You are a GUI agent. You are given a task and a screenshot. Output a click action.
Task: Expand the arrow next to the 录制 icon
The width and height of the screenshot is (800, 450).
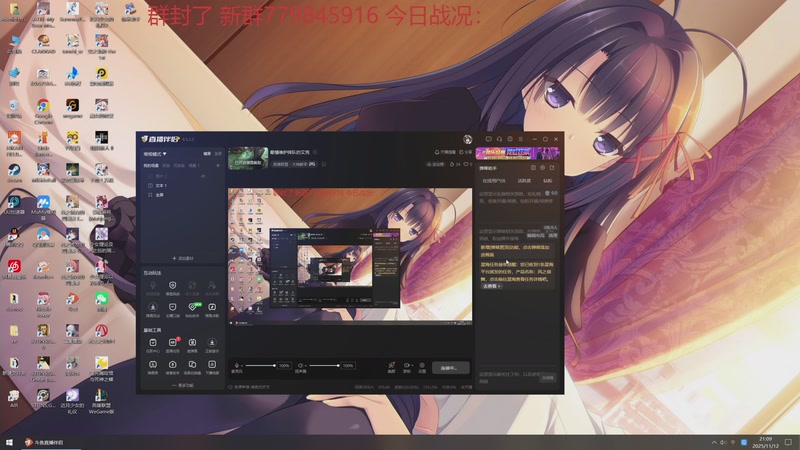[412, 366]
